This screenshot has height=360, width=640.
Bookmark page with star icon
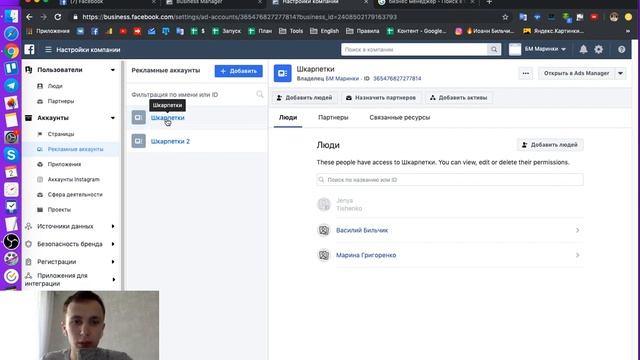tap(505, 17)
